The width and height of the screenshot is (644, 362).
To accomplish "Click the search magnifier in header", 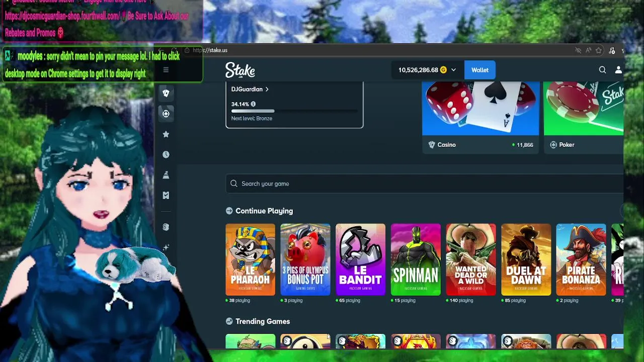I will pos(602,70).
